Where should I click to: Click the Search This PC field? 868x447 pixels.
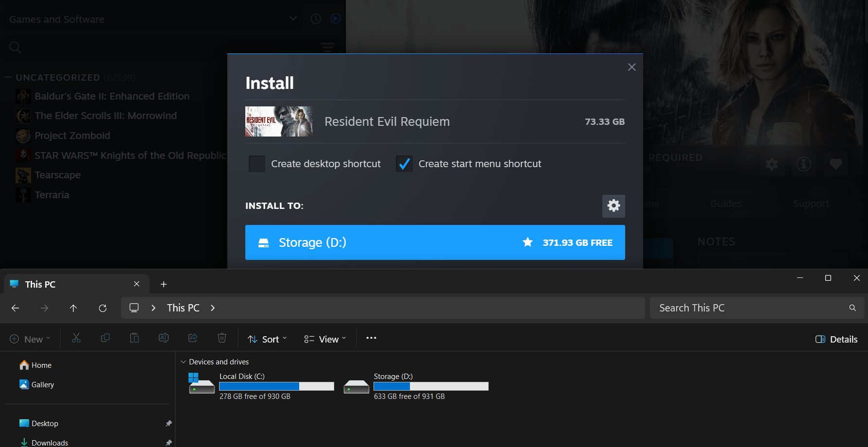748,308
